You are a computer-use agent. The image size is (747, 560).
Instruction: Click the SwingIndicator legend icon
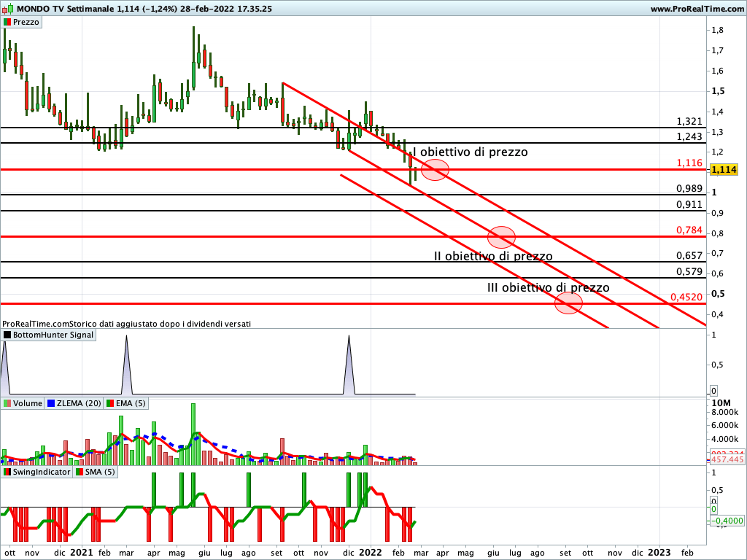[x=8, y=472]
